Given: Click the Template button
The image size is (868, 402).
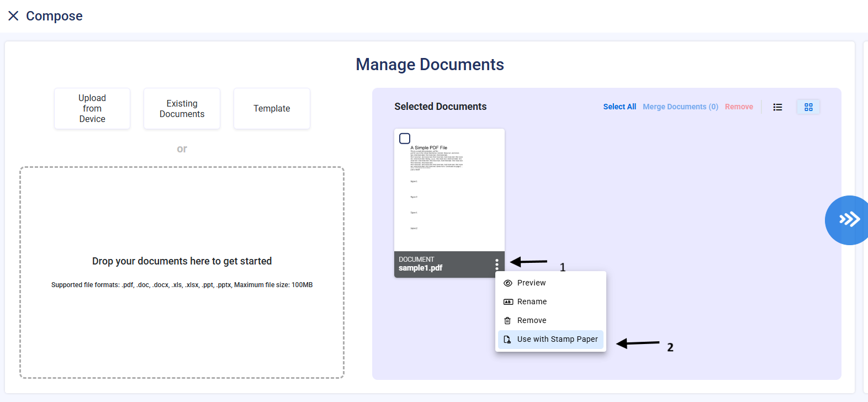Looking at the screenshot, I should click(x=272, y=109).
